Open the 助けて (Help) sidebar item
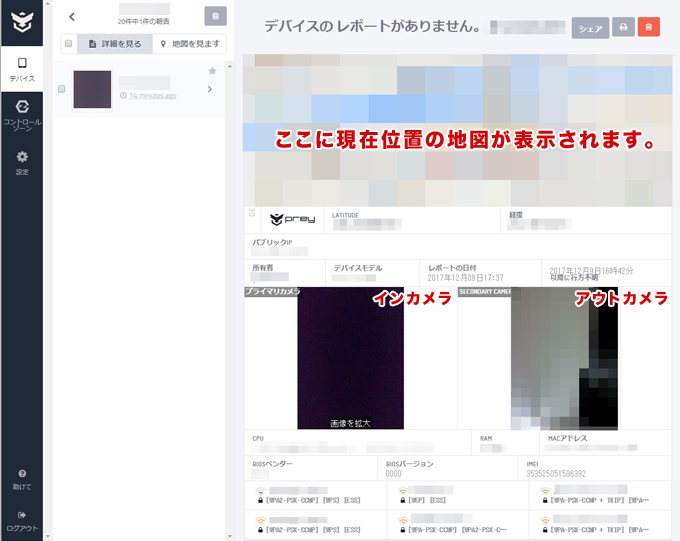The image size is (680, 541). (21, 479)
